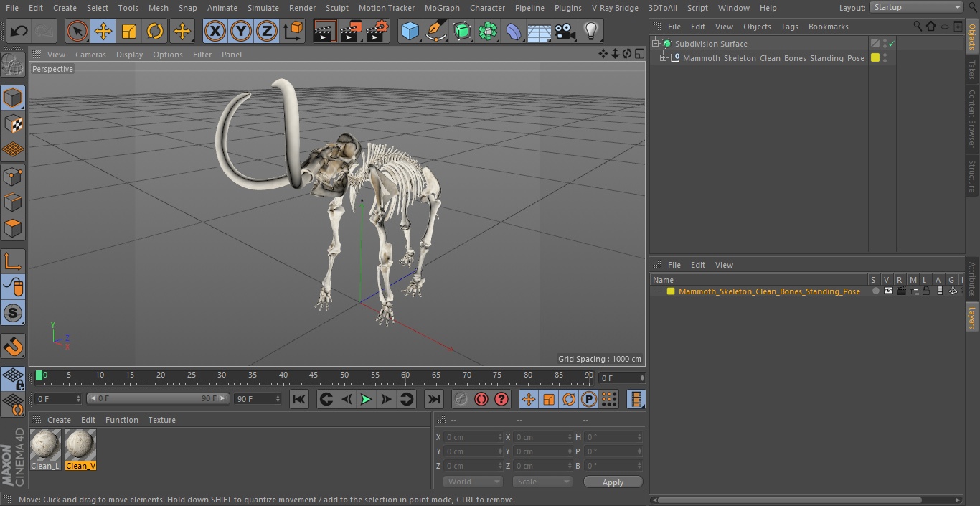Select the Clean_V material thumbnail

click(x=80, y=449)
